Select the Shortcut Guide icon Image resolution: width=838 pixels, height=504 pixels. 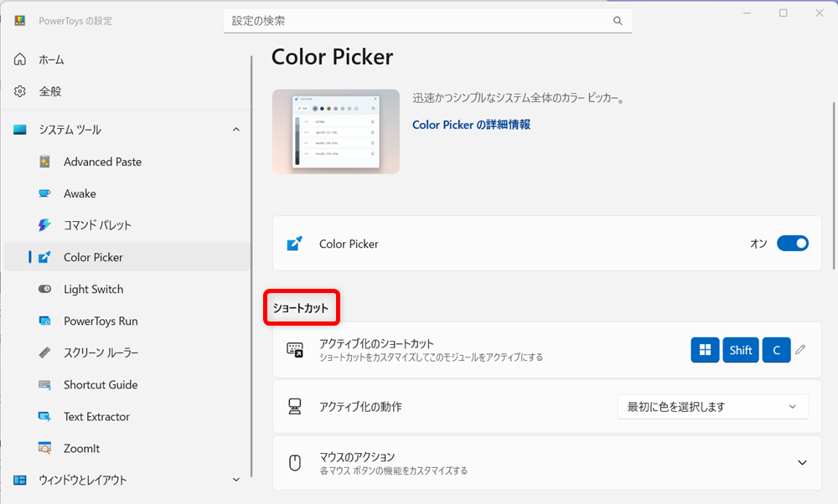point(45,384)
